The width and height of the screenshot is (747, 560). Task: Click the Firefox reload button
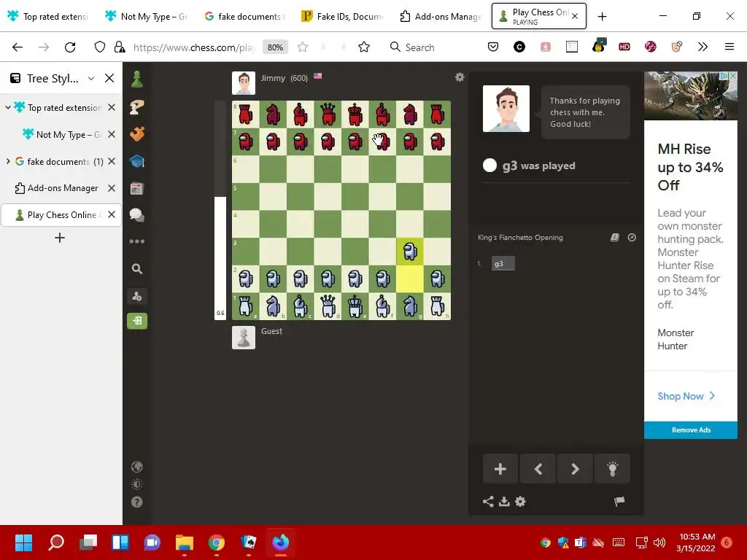(x=70, y=47)
